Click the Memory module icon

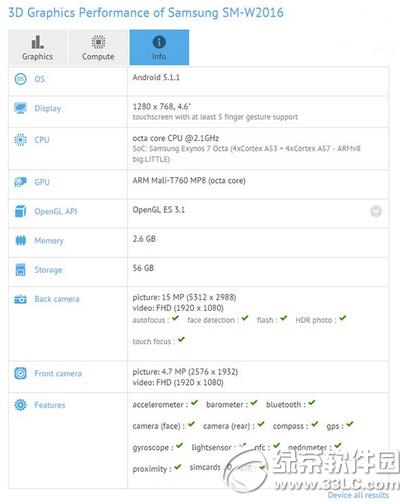[x=20, y=240]
